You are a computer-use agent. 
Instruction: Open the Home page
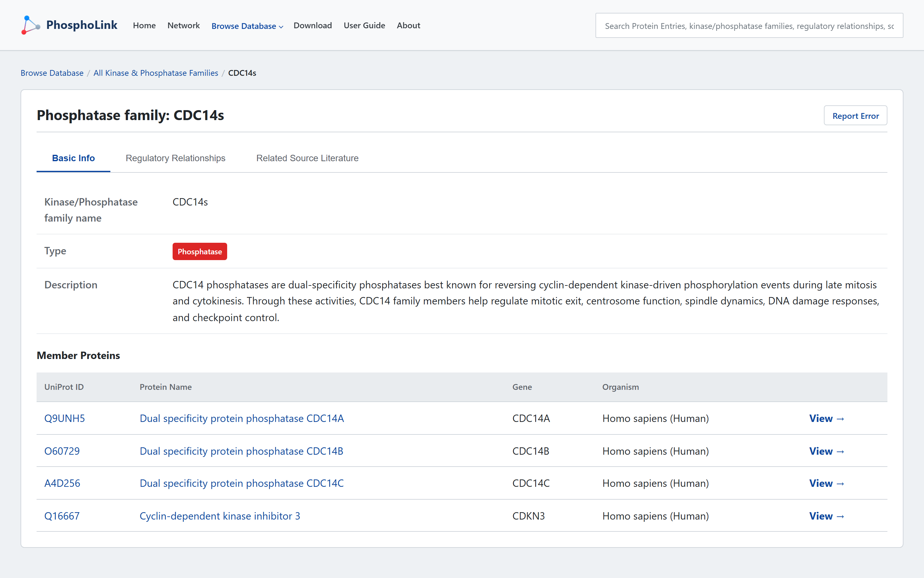144,26
